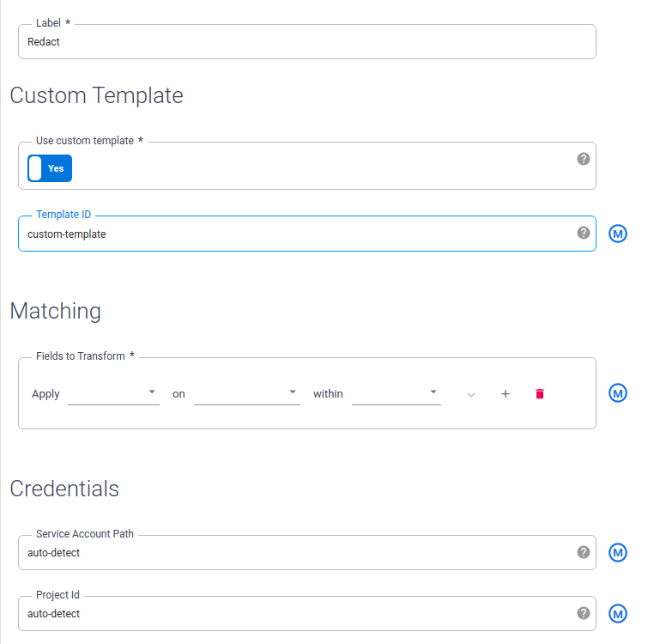Viewport: 648px width, 644px height.
Task: Click macro icon beside Service Account Path
Action: [618, 552]
